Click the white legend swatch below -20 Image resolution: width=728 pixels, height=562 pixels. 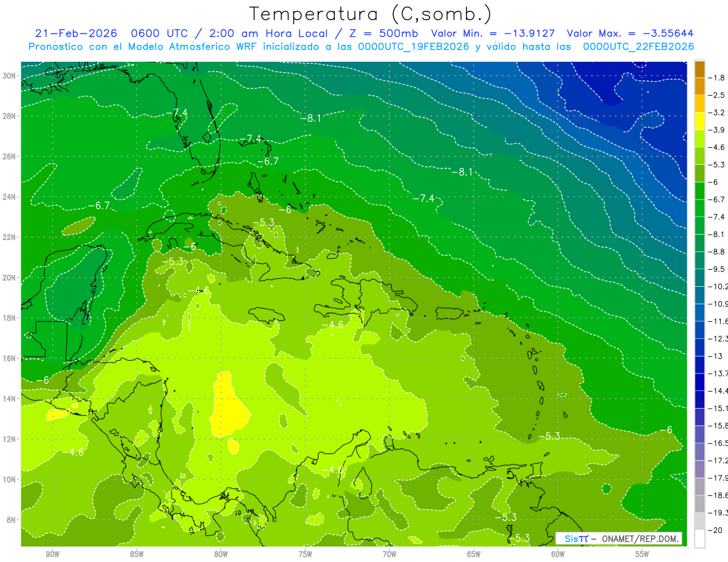tap(699, 539)
